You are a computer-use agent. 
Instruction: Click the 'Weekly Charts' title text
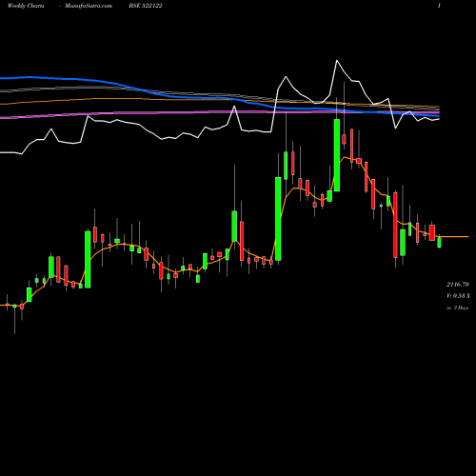[x=26, y=6]
